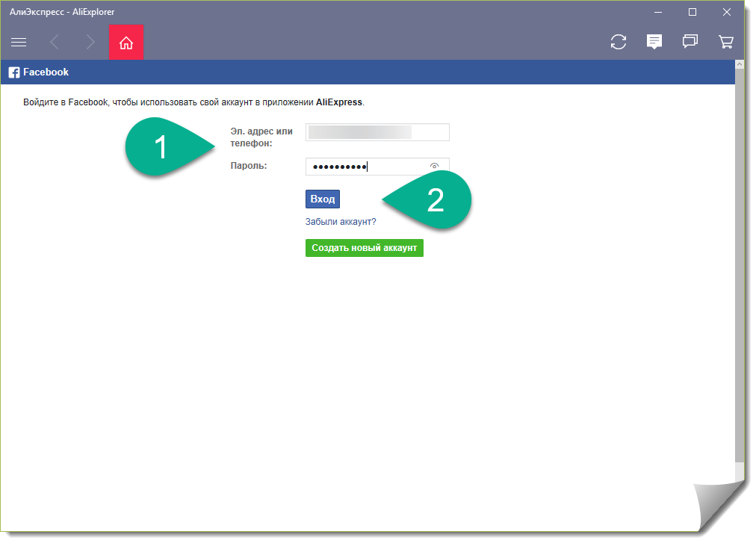Click Создать новый аккаунт button
Image resolution: width=756 pixels, height=543 pixels.
click(364, 248)
